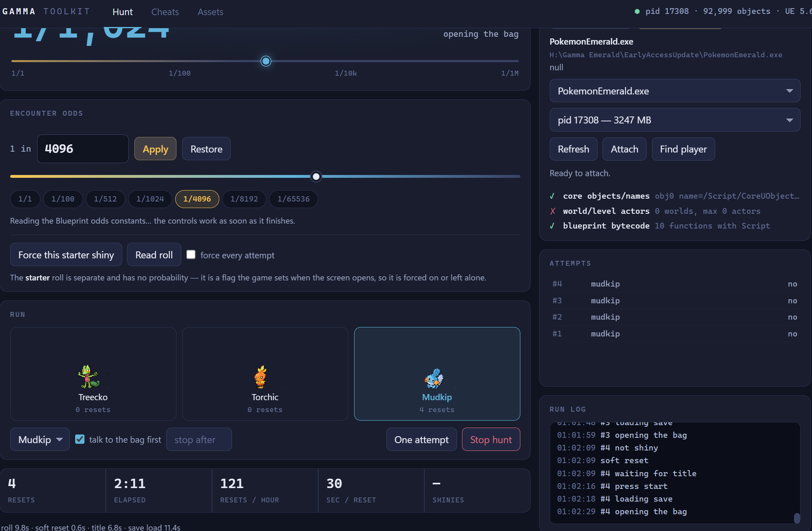Run One attempt

(422, 439)
